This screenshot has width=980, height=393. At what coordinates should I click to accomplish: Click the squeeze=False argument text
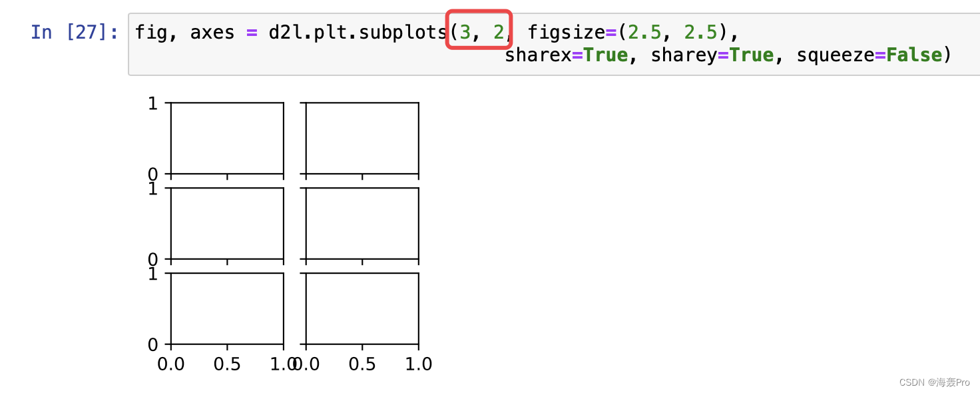point(869,55)
